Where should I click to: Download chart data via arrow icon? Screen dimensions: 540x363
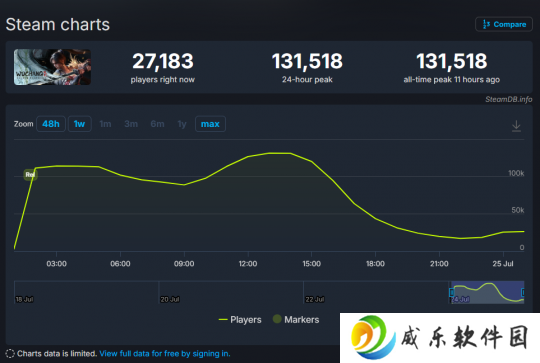[516, 126]
